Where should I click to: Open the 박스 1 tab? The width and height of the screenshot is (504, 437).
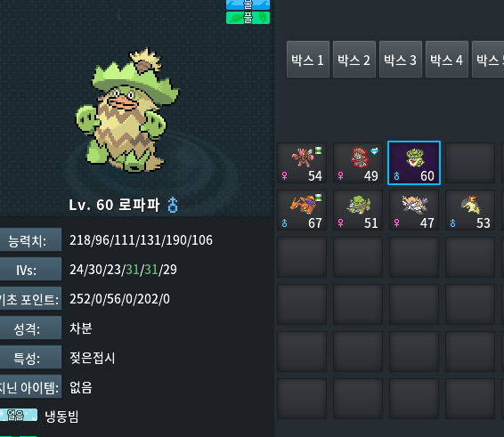point(308,59)
